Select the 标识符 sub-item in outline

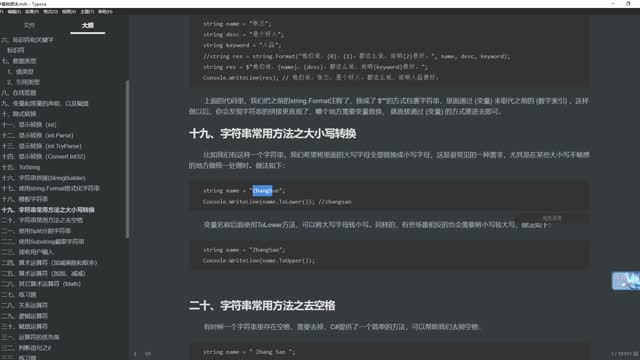pyautogui.click(x=16, y=50)
